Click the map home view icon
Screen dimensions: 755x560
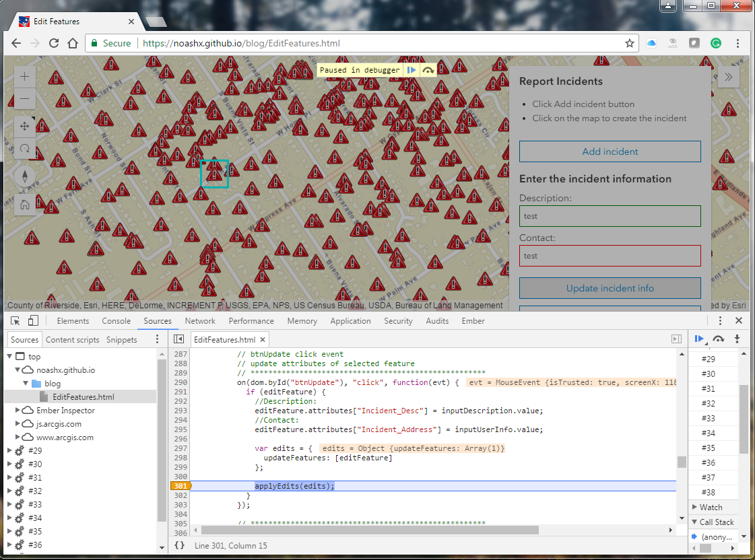(24, 205)
